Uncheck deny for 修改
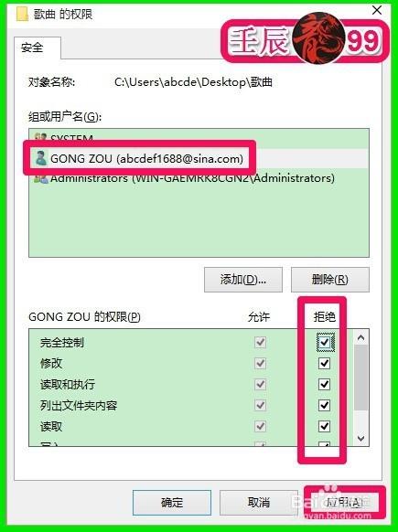398x532 pixels. [x=325, y=364]
